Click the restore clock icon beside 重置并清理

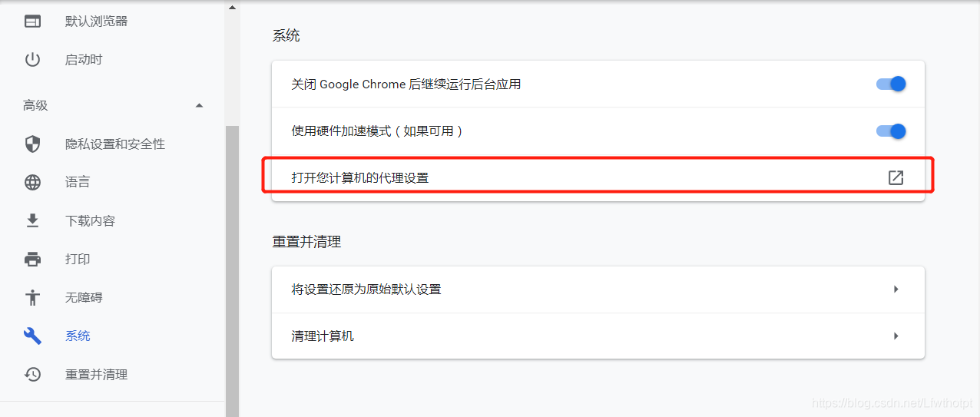pyautogui.click(x=32, y=375)
